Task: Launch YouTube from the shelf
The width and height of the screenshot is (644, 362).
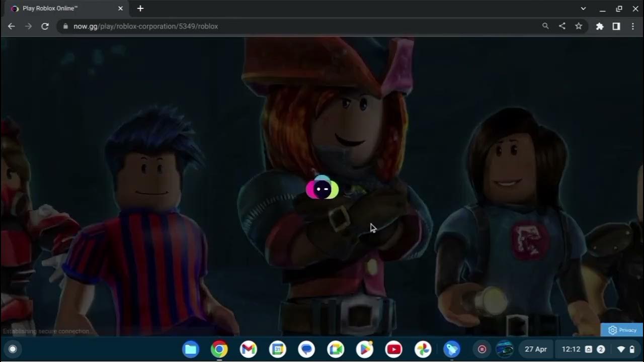Action: [x=393, y=349]
